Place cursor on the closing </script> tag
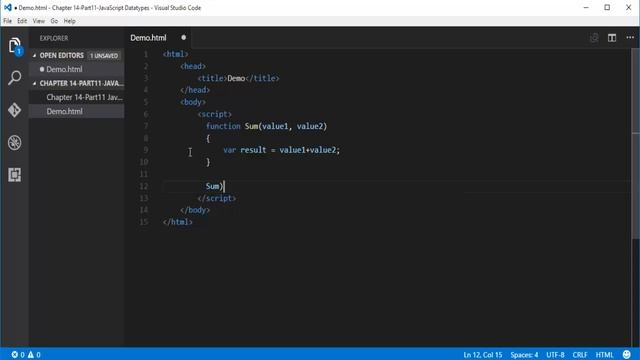The width and height of the screenshot is (640, 360). point(217,198)
